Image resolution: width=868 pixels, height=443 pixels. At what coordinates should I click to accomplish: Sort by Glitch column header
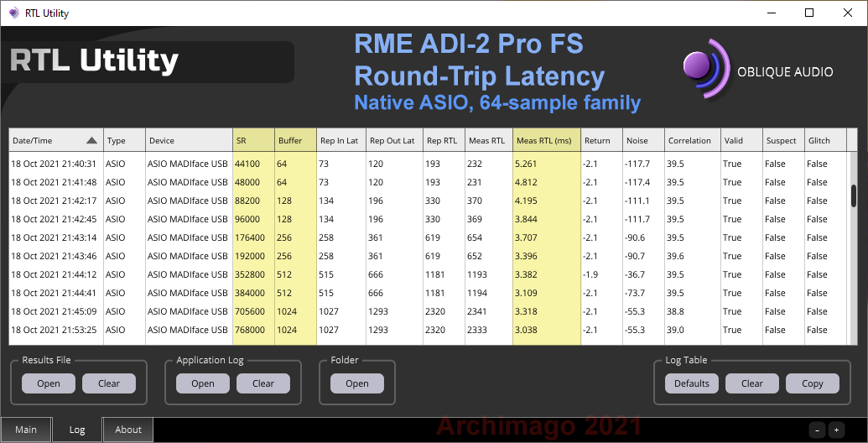(x=825, y=141)
